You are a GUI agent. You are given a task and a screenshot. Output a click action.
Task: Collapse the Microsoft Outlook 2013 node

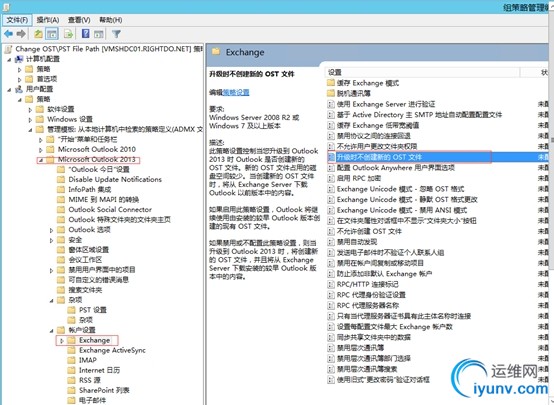[41, 160]
